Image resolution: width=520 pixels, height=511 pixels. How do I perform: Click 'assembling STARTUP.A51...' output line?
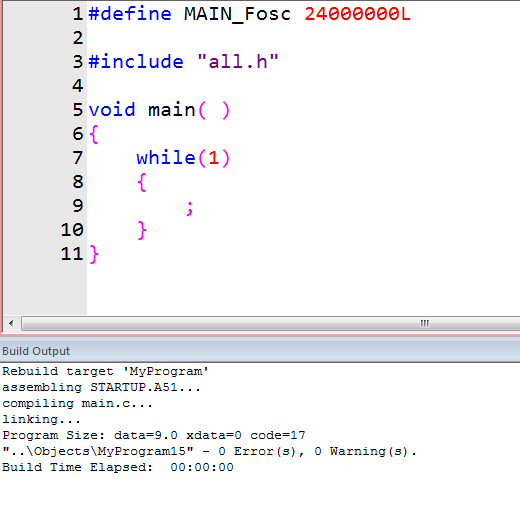coord(102,387)
